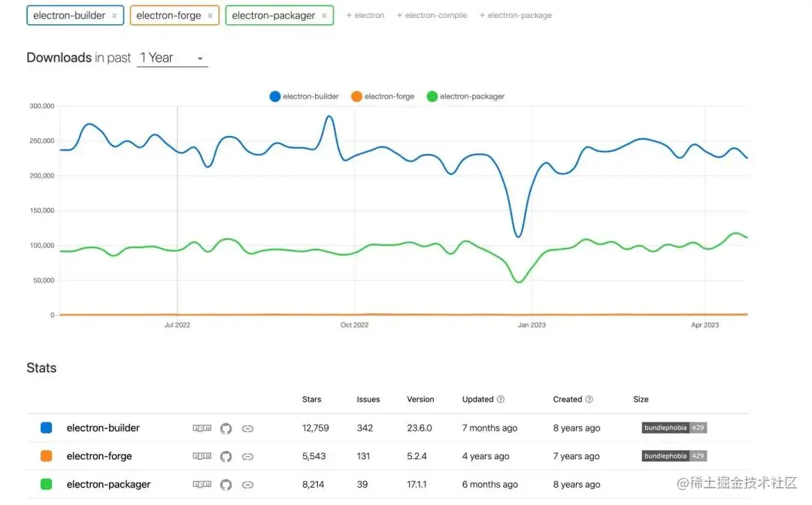Viewport: 812px width, 505px height.
Task: Open bundlephobia badge for electron-forge
Action: pyautogui.click(x=674, y=456)
